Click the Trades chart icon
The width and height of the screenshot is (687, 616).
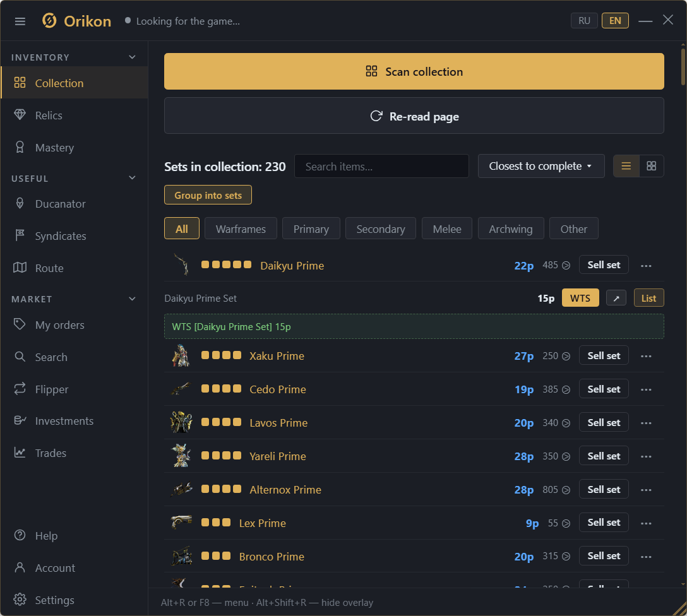click(20, 453)
